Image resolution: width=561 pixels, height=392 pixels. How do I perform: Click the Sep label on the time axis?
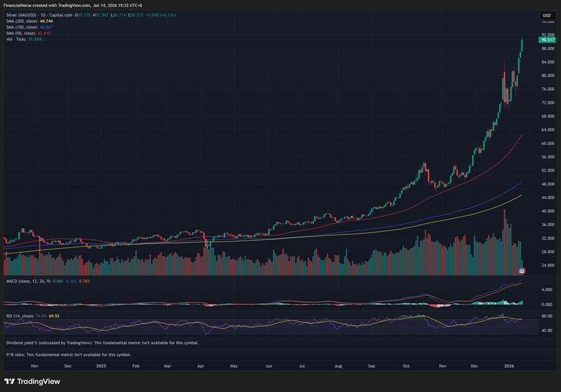click(x=371, y=366)
